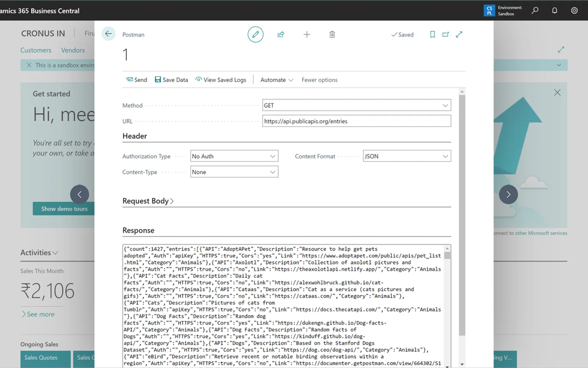The image size is (588, 368).
Task: Open View Saved Logs
Action: coord(220,79)
